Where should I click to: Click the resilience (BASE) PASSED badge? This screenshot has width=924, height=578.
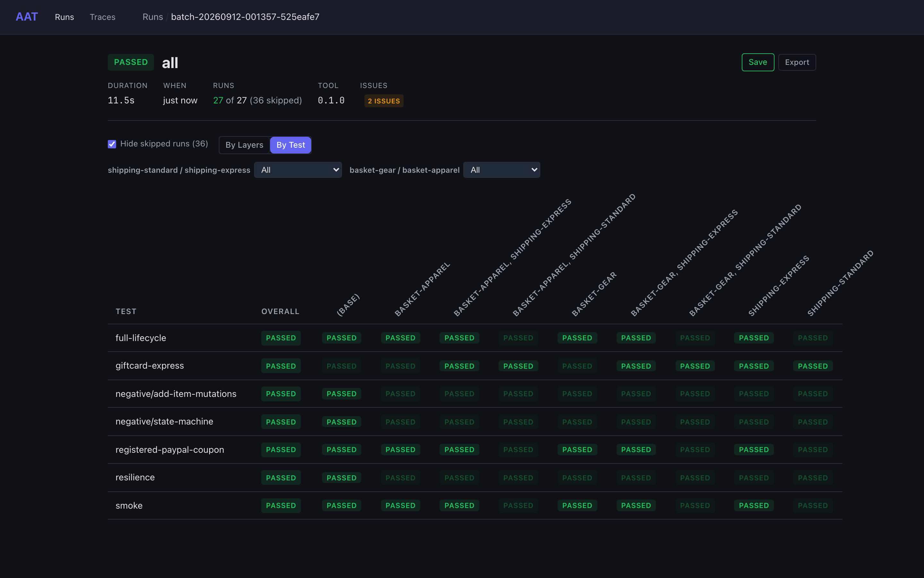pyautogui.click(x=341, y=478)
